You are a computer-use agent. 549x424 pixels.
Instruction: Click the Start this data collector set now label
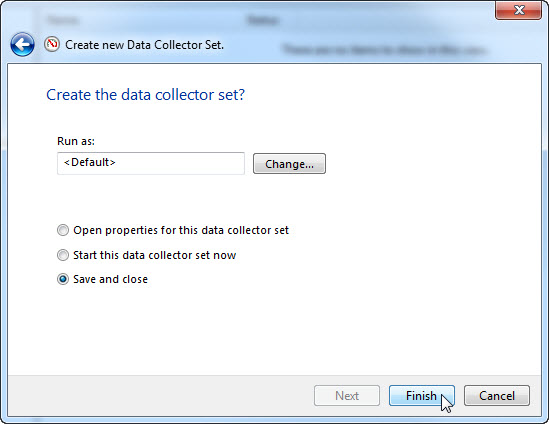click(x=154, y=255)
